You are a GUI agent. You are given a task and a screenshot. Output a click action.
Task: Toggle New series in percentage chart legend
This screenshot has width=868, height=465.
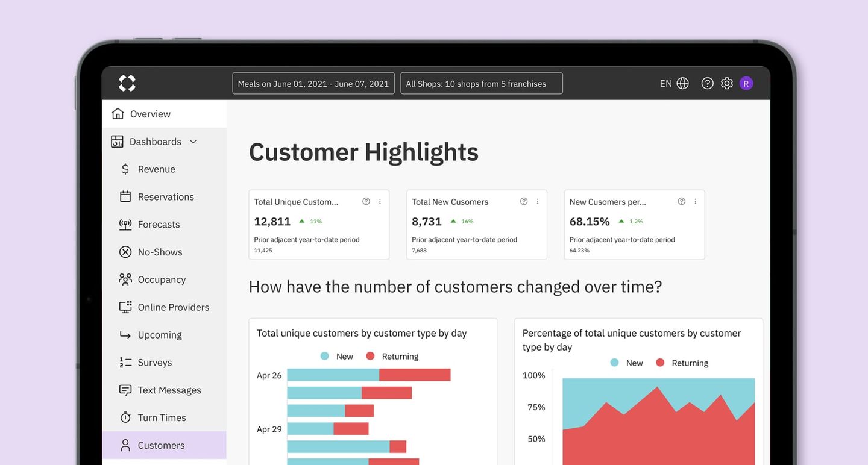tap(627, 363)
